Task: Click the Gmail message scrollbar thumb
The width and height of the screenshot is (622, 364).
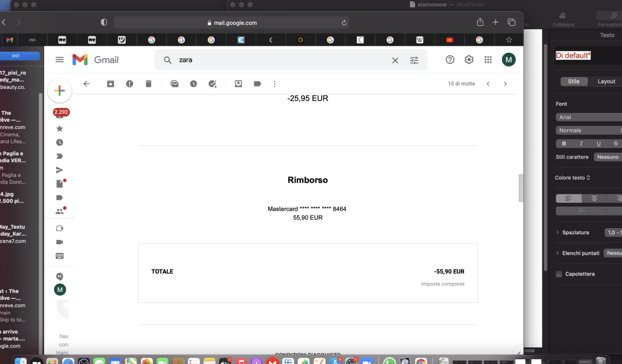Action: click(521, 188)
